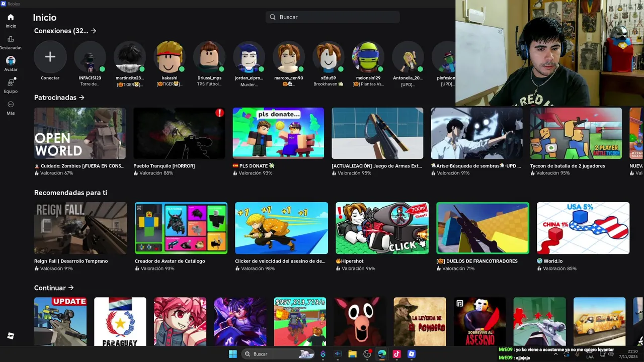Open marcos_cen90 friend avatar
The height and width of the screenshot is (362, 644).
tap(288, 57)
